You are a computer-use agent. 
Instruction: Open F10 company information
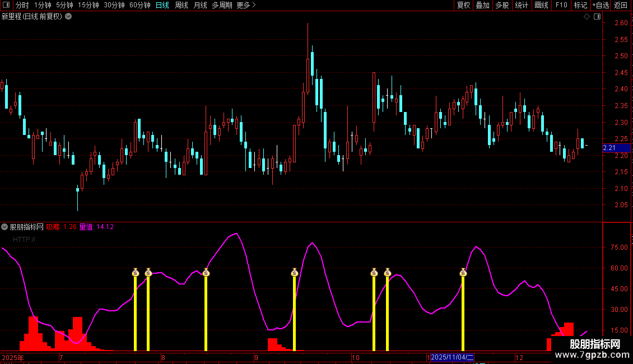coord(561,5)
